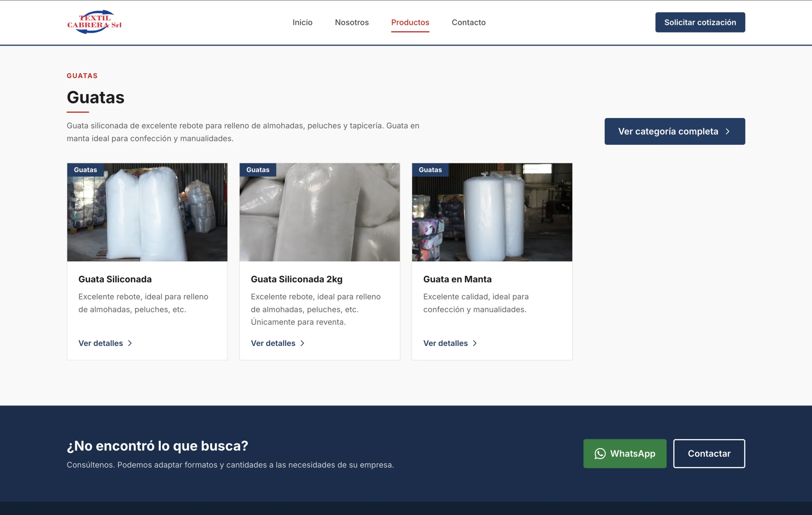This screenshot has height=515, width=812.
Task: Click the Solicitar cotización button
Action: point(700,22)
